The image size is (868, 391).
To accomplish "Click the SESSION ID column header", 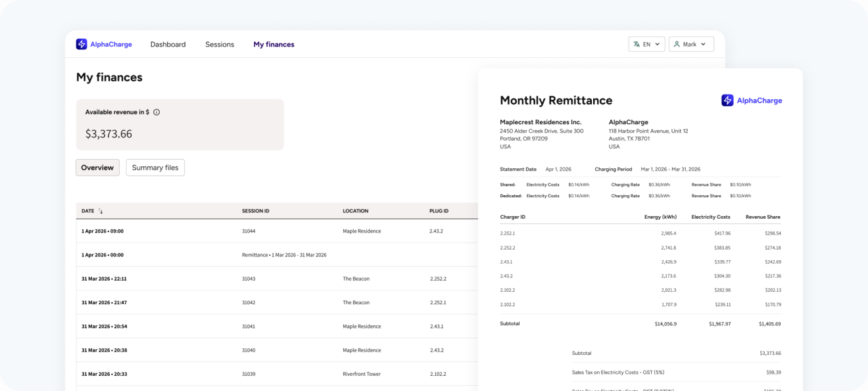I will pyautogui.click(x=256, y=211).
